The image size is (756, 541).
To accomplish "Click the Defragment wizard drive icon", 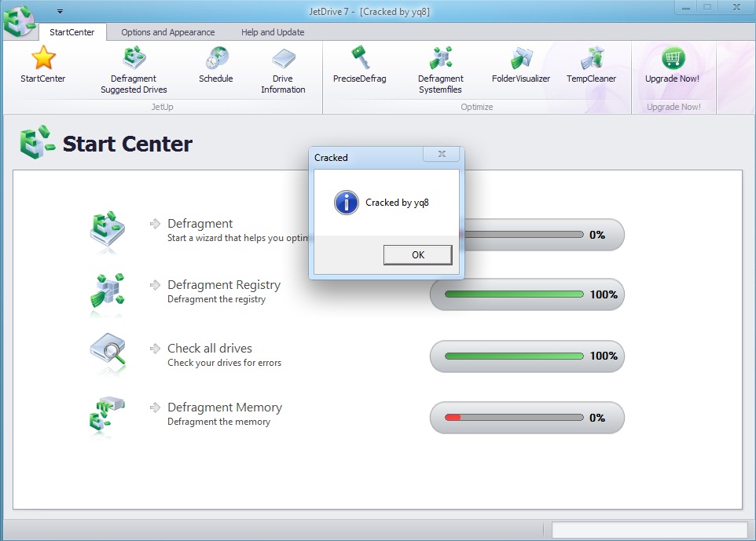I will point(107,229).
